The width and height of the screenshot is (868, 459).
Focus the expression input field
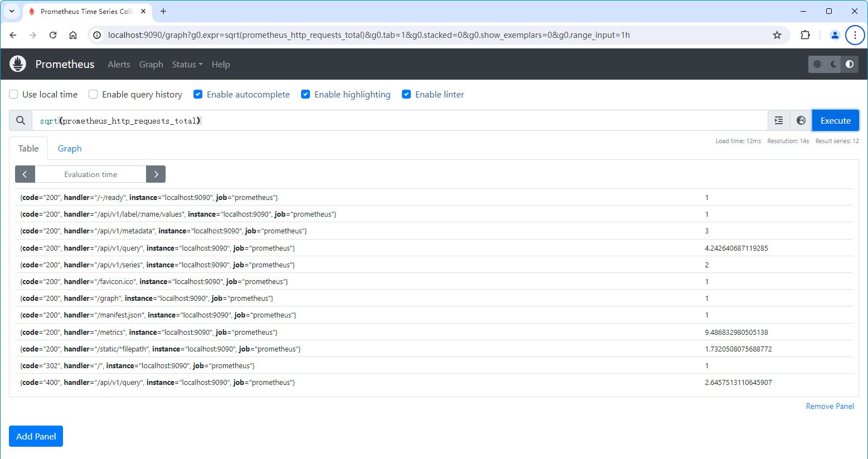click(x=400, y=120)
